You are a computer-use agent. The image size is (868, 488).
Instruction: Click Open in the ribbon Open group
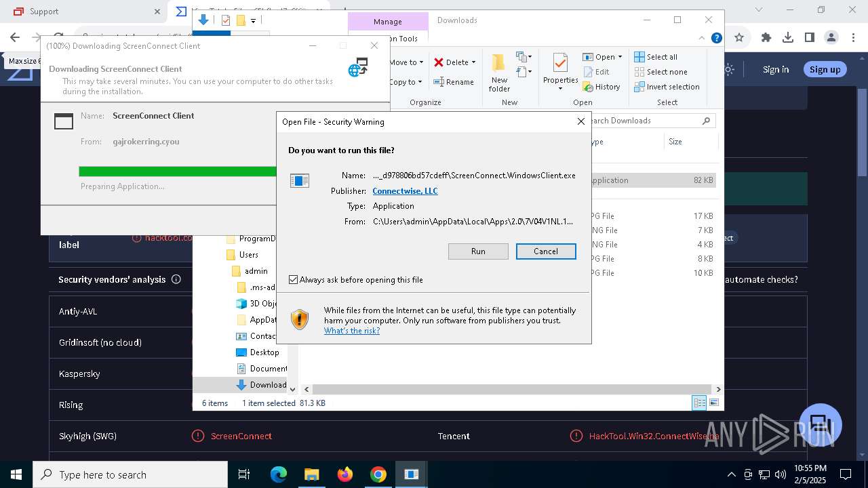[599, 57]
